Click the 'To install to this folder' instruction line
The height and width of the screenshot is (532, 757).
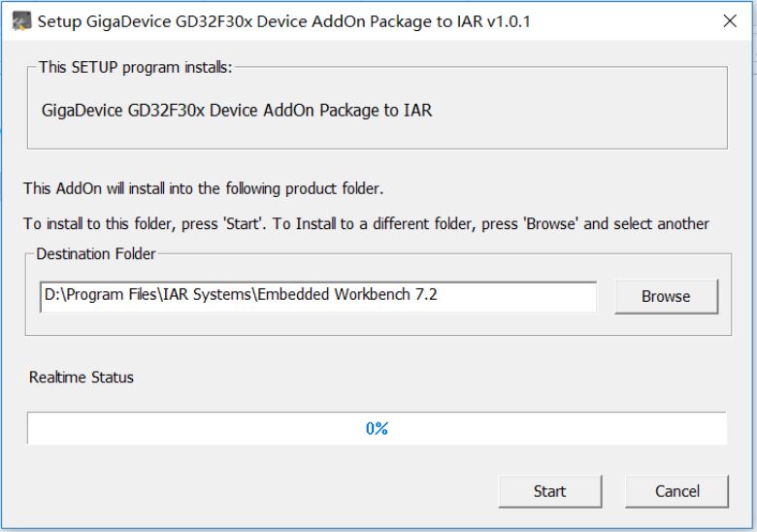click(366, 224)
